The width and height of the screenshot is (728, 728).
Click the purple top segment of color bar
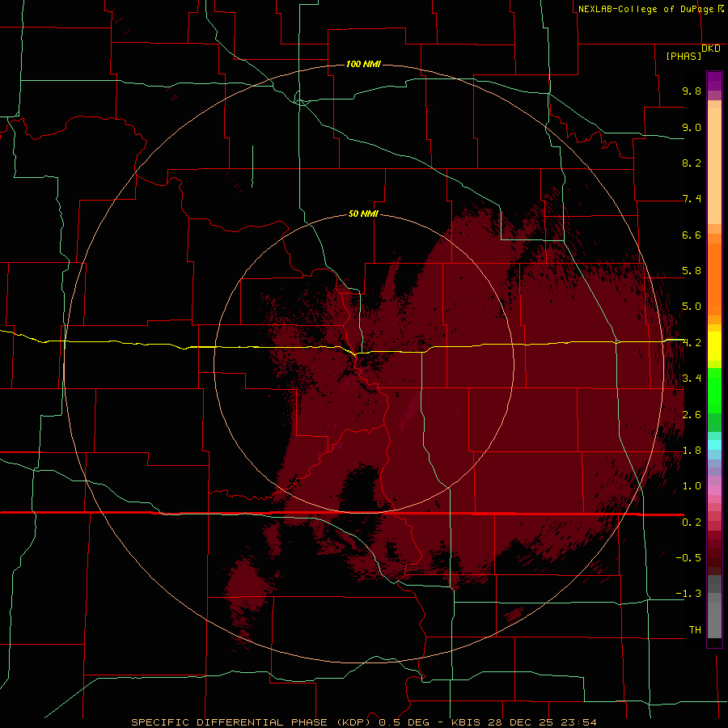pyautogui.click(x=714, y=81)
